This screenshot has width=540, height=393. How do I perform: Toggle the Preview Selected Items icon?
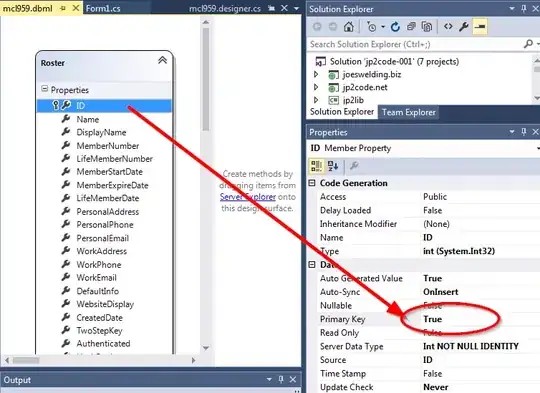(x=480, y=27)
